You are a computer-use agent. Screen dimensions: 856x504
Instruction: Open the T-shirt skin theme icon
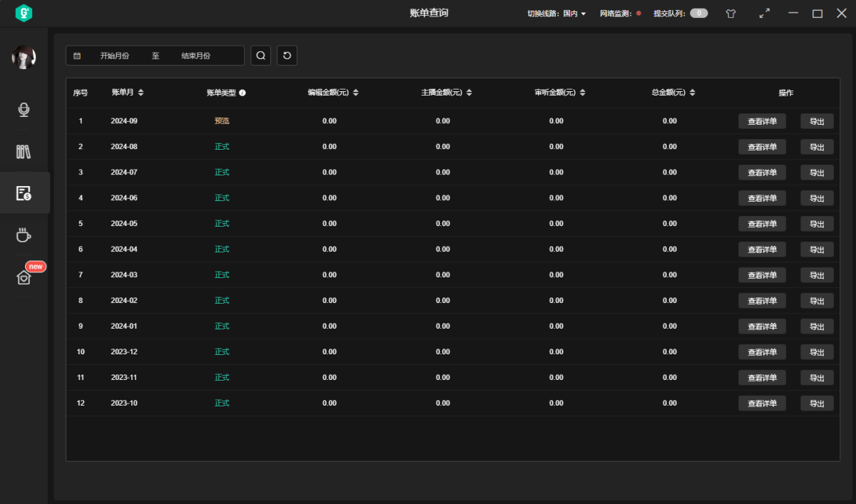coord(730,14)
